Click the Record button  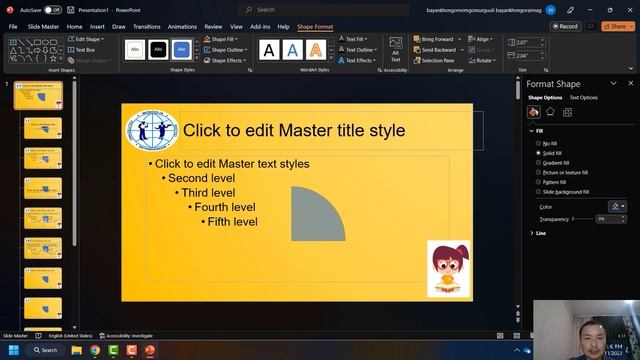click(x=565, y=26)
